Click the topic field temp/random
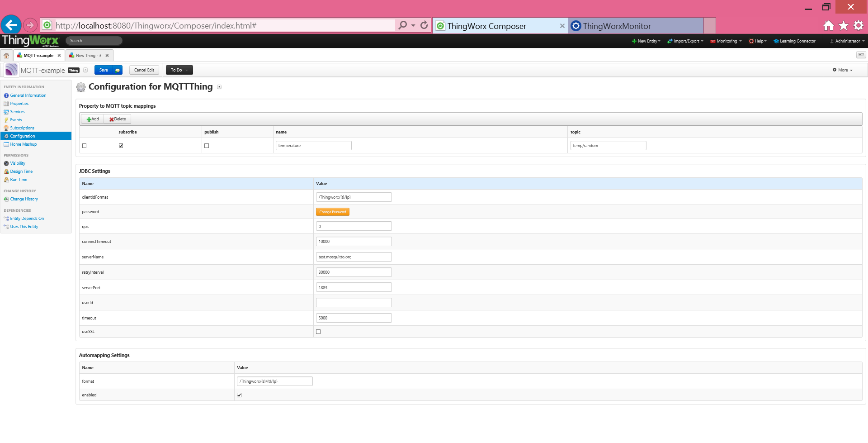The width and height of the screenshot is (868, 443). [x=609, y=146]
